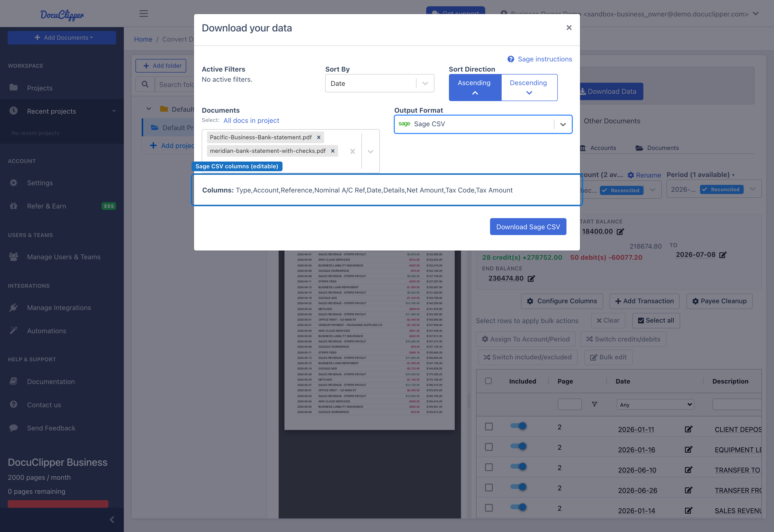
Task: Expand the documents multi-select dropdown
Action: tap(370, 151)
